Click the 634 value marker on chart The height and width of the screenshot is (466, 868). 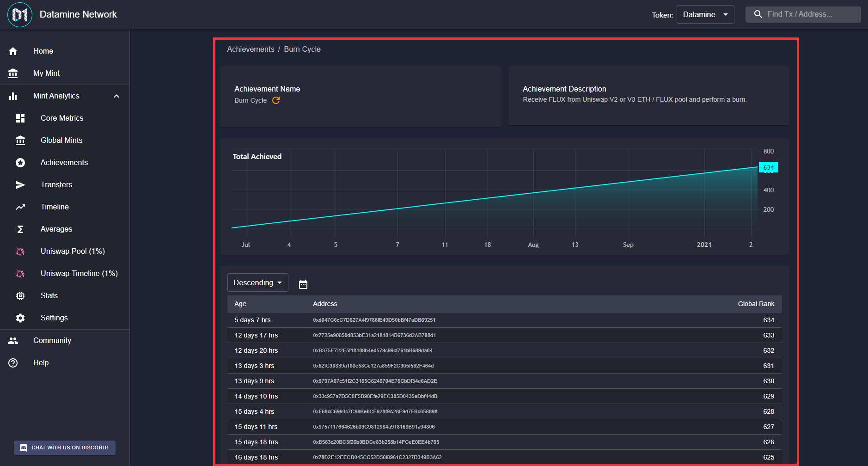[769, 167]
